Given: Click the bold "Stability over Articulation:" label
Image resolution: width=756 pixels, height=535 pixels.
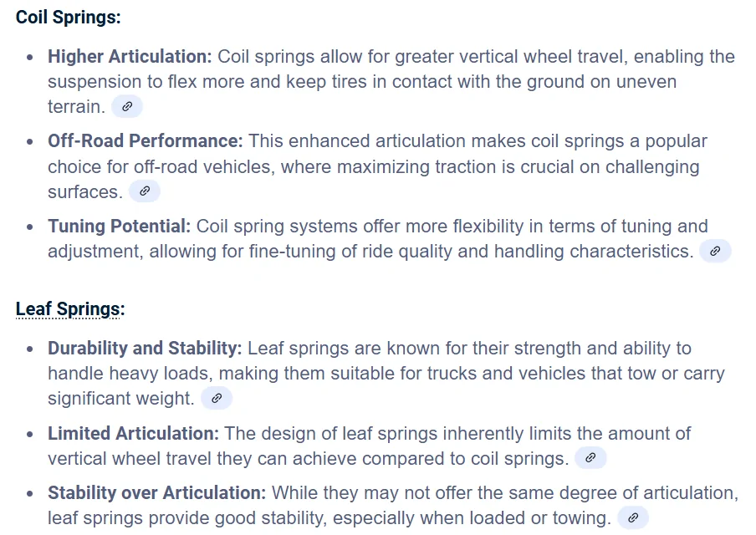Looking at the screenshot, I should [x=156, y=493].
